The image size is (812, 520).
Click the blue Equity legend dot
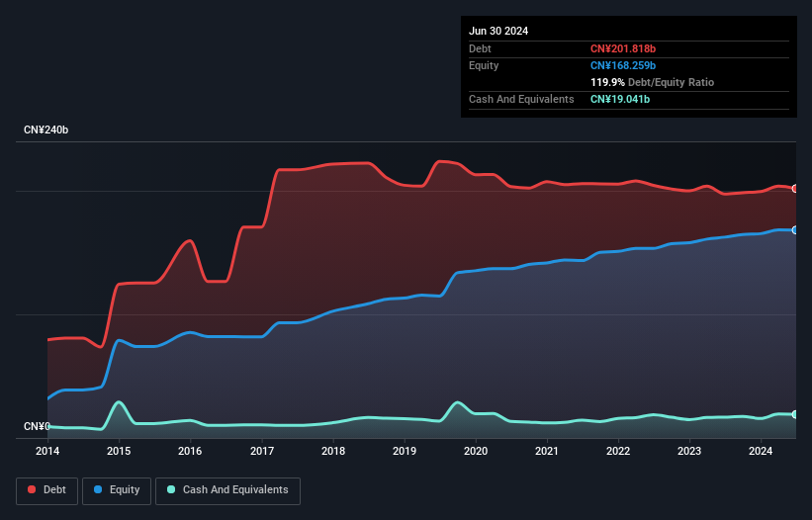(x=98, y=489)
